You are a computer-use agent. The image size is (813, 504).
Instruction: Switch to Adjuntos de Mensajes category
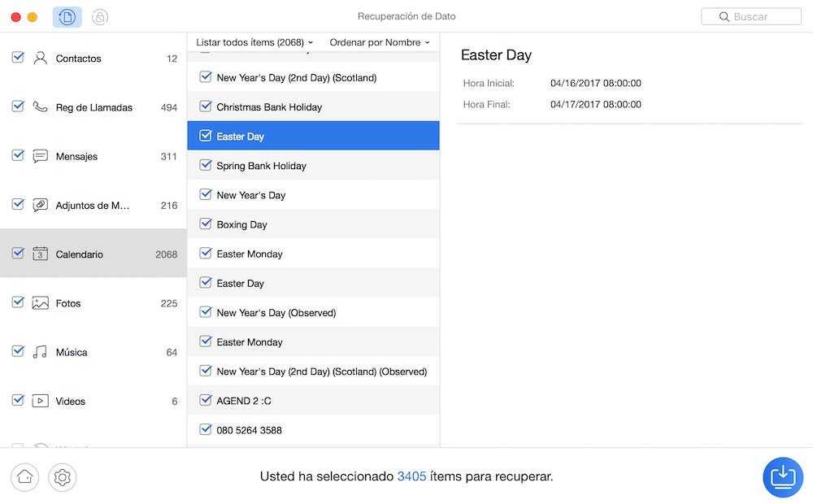tap(92, 206)
